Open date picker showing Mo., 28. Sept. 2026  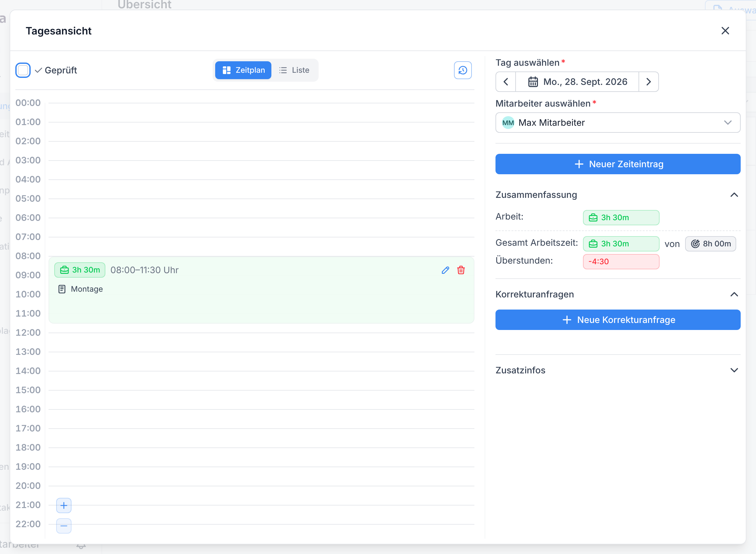[x=577, y=81]
